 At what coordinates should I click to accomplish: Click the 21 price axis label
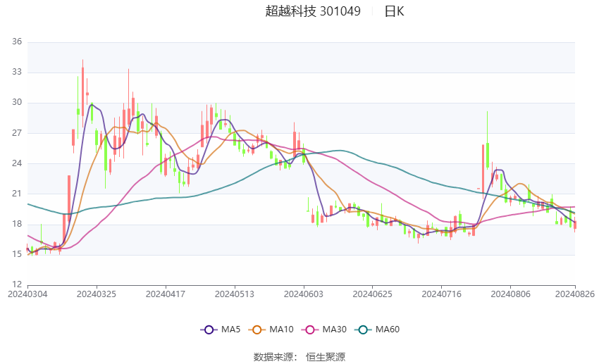(x=17, y=194)
